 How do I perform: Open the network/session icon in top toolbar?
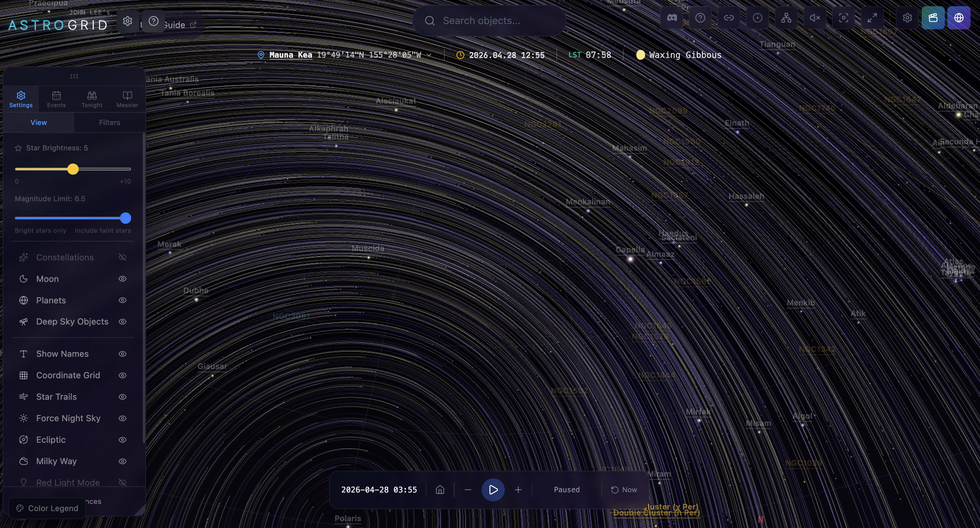[786, 18]
